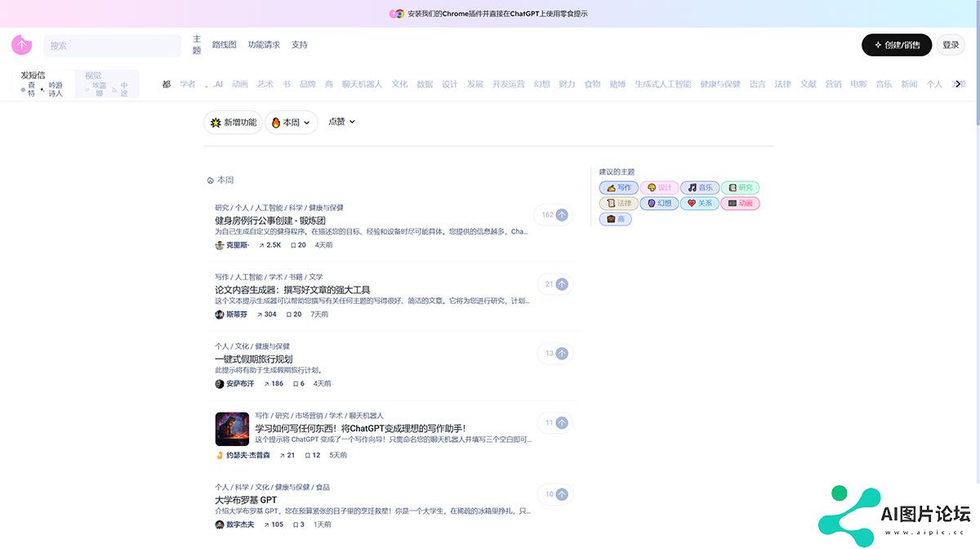Image resolution: width=980 pixels, height=549 pixels.
Task: Upvote the 论文内容生成器 post
Action: point(561,284)
